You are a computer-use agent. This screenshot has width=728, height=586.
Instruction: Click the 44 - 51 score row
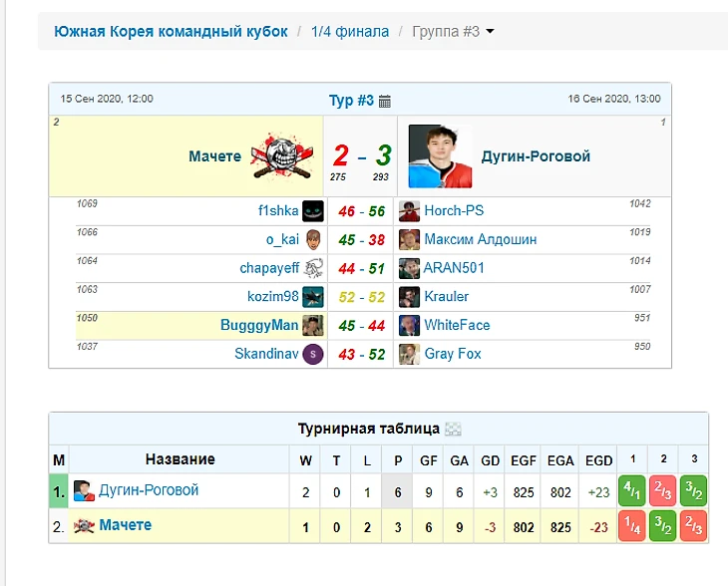(362, 269)
